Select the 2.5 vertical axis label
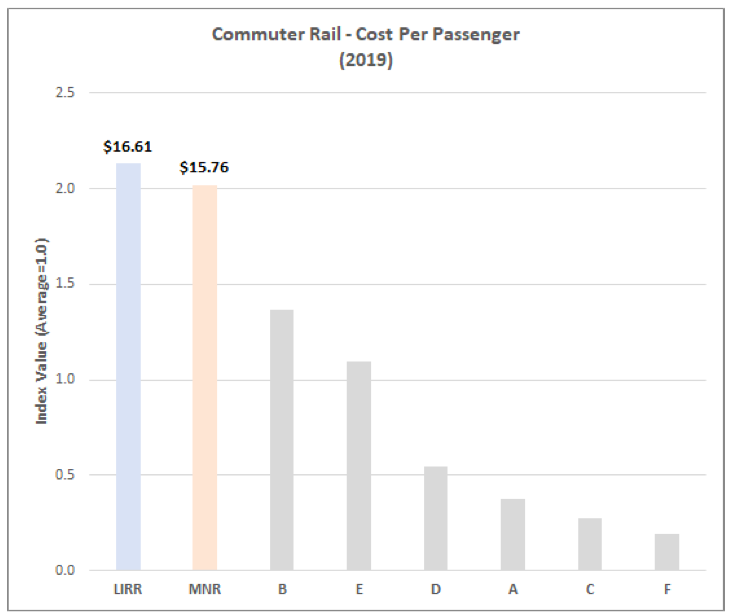This screenshot has width=732, height=615. (x=65, y=92)
